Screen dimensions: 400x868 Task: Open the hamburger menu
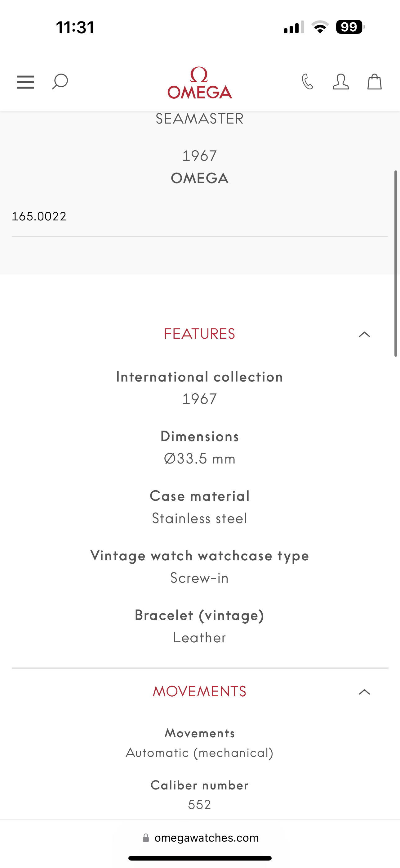click(26, 82)
